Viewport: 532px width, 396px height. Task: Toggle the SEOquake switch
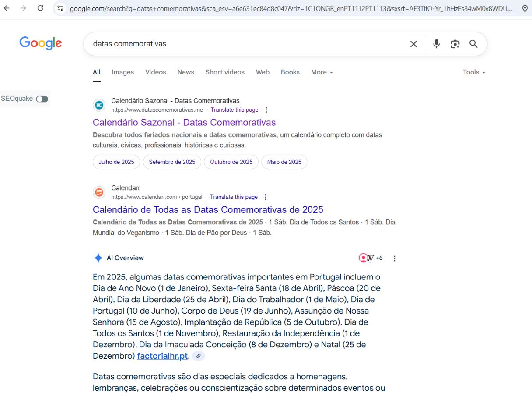click(42, 99)
